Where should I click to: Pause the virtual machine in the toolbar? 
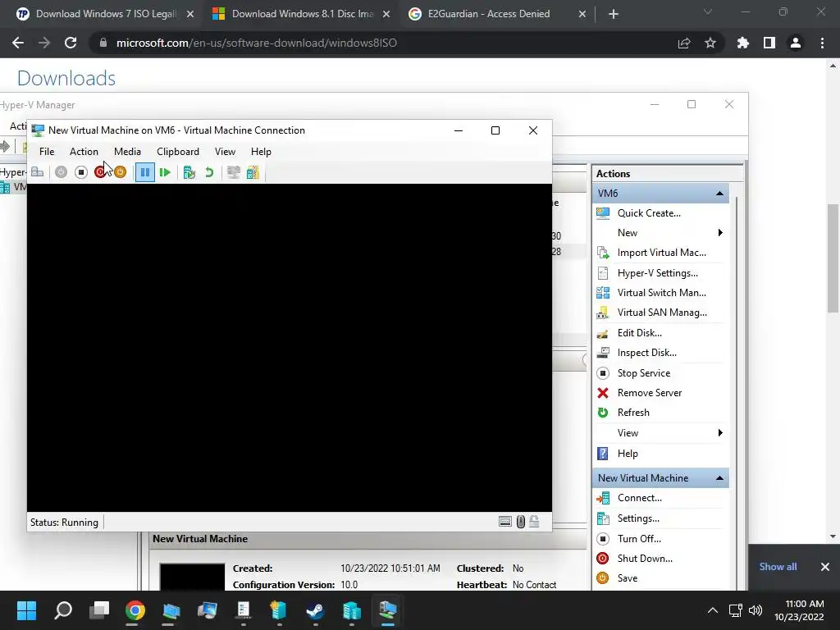point(144,172)
